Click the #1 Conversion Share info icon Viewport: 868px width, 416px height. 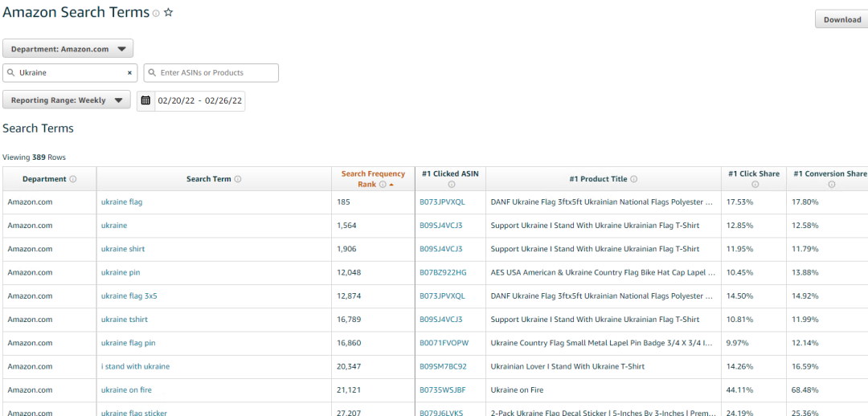(832, 185)
